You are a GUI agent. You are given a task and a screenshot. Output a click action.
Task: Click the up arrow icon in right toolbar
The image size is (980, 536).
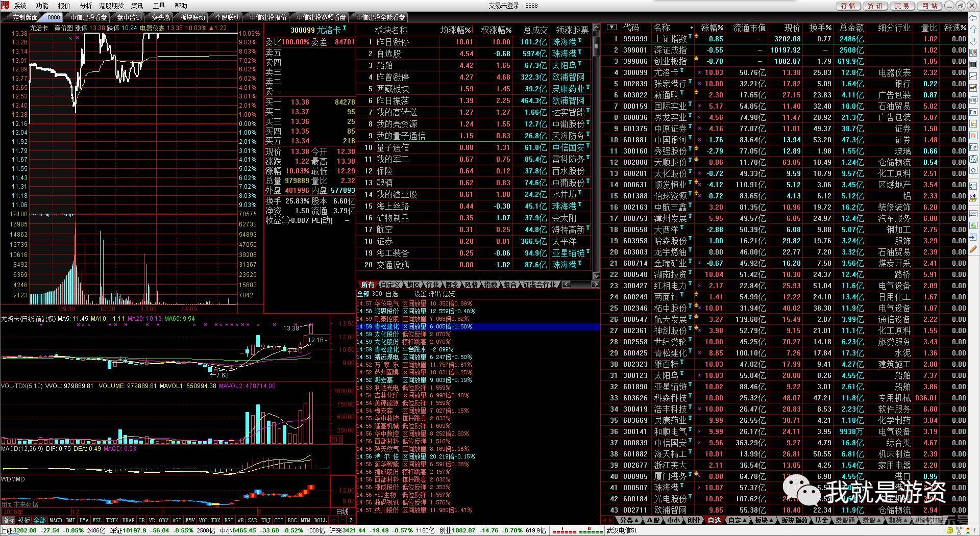click(973, 29)
